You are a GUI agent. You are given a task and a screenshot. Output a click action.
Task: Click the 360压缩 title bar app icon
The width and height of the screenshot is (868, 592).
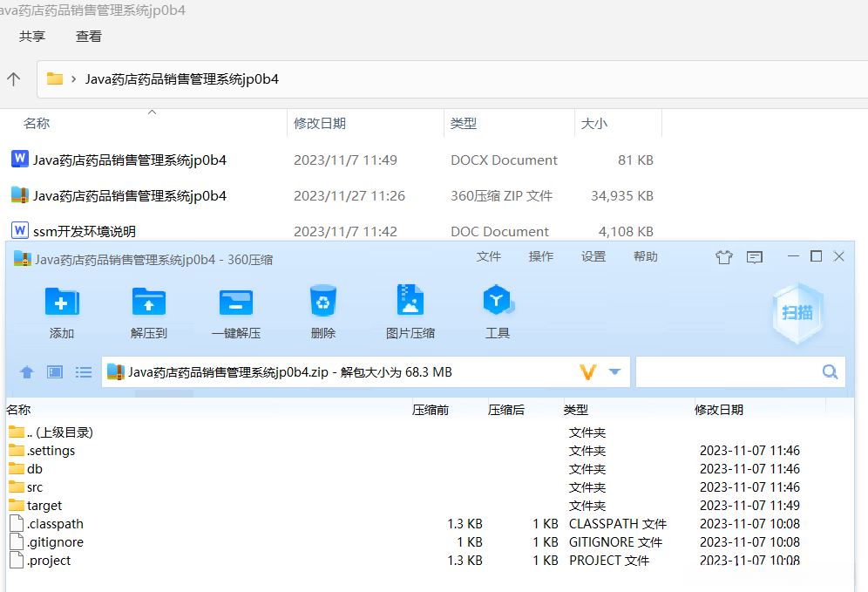(x=22, y=259)
